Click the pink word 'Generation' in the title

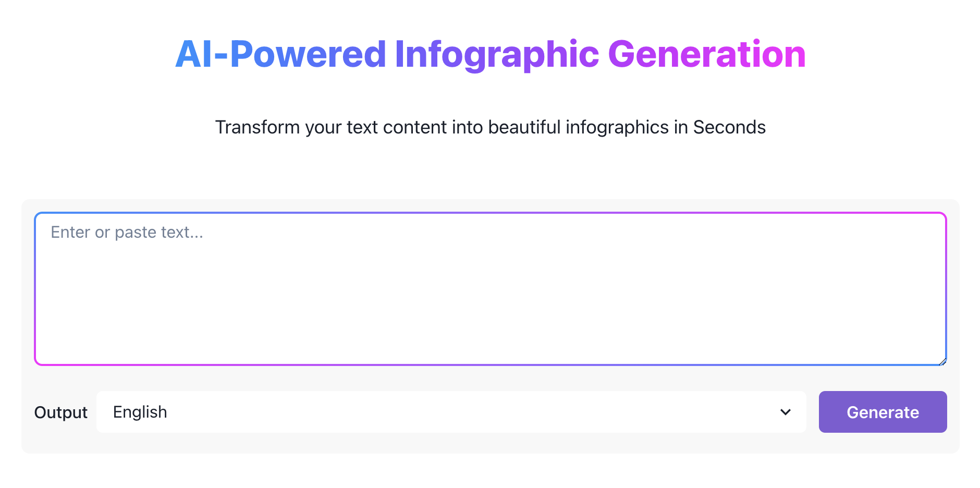[706, 54]
